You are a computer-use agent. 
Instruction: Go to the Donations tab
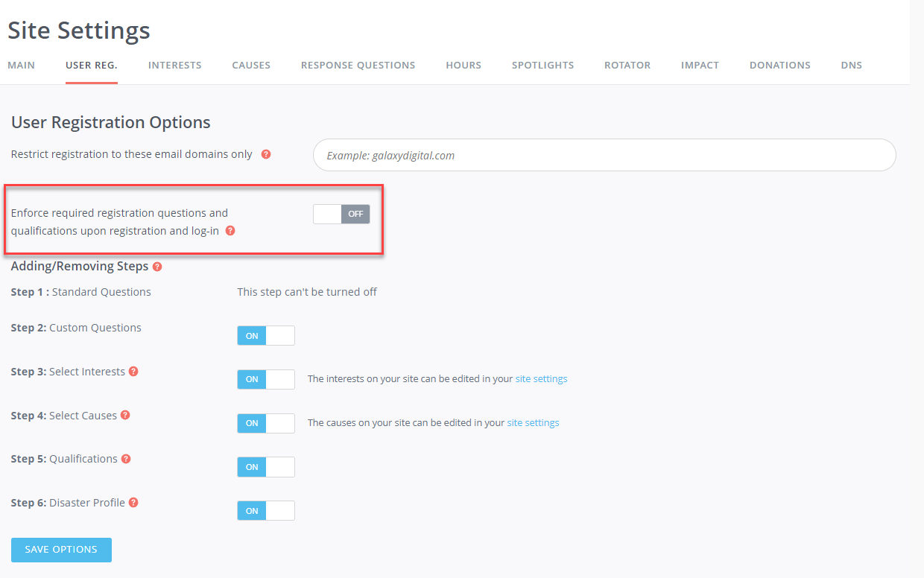click(x=780, y=66)
